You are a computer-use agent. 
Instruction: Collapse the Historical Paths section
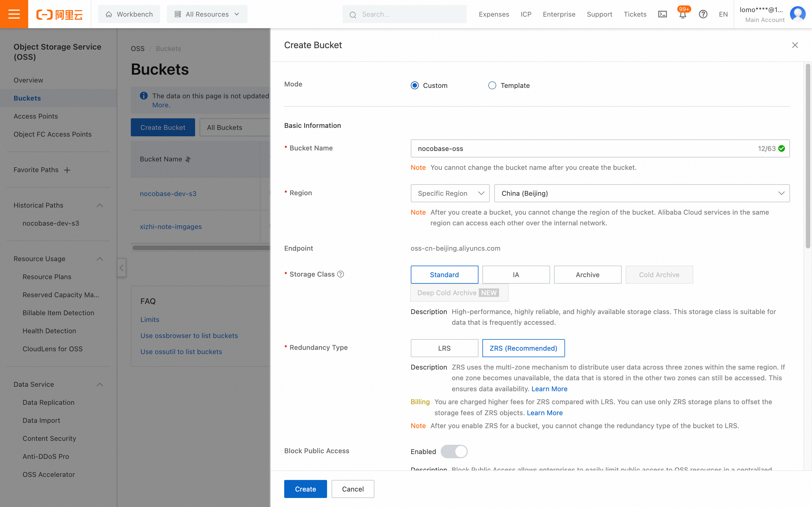(100, 205)
